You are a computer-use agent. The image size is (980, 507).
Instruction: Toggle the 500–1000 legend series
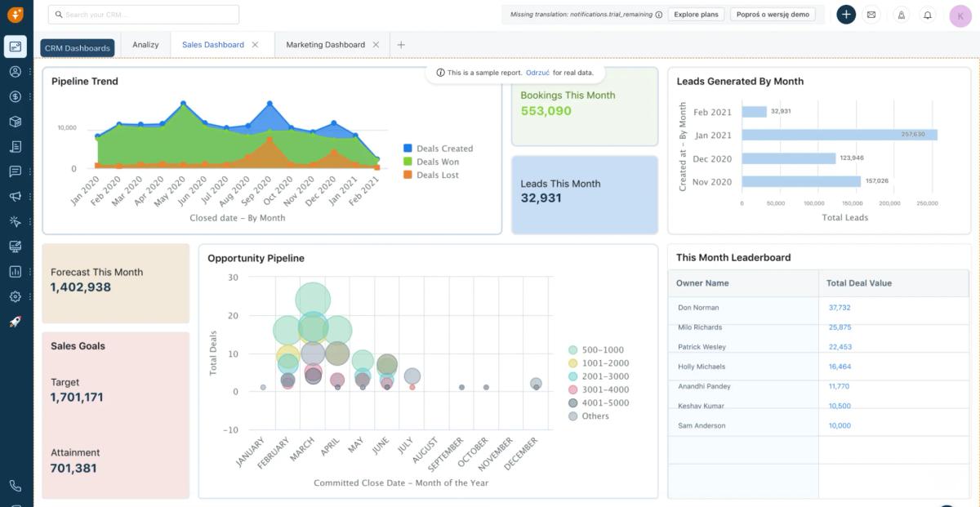click(x=595, y=350)
